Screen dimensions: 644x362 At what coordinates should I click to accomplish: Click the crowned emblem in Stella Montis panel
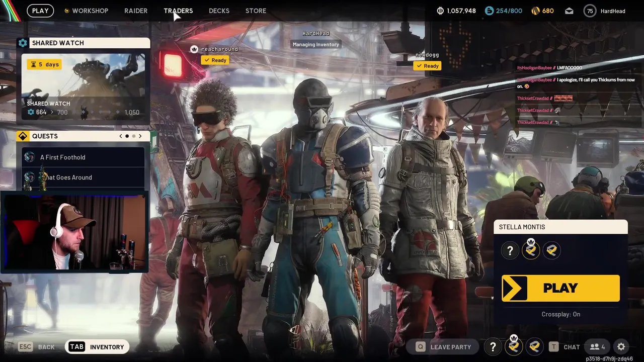[531, 249]
